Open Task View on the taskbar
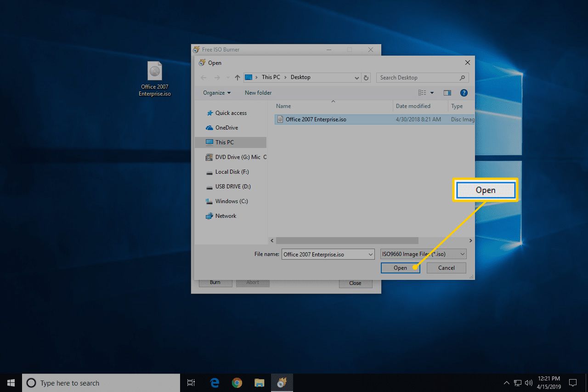 pos(191,383)
